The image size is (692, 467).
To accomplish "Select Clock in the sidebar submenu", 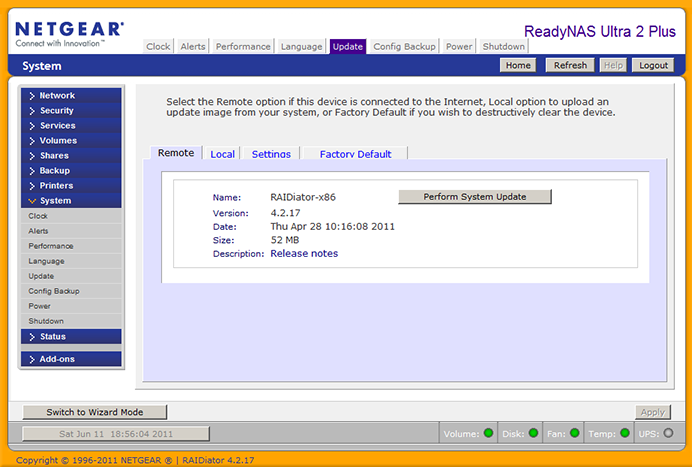I will [71, 216].
